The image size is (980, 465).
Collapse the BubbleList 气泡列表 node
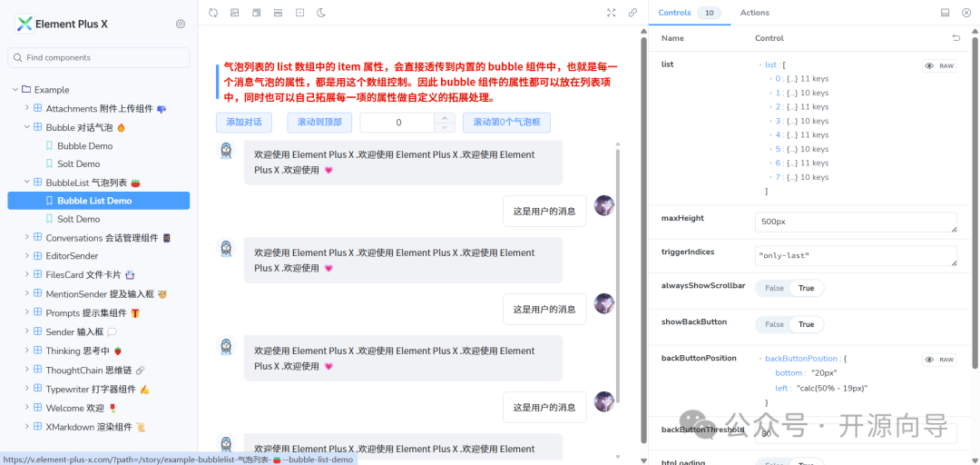[x=26, y=183]
